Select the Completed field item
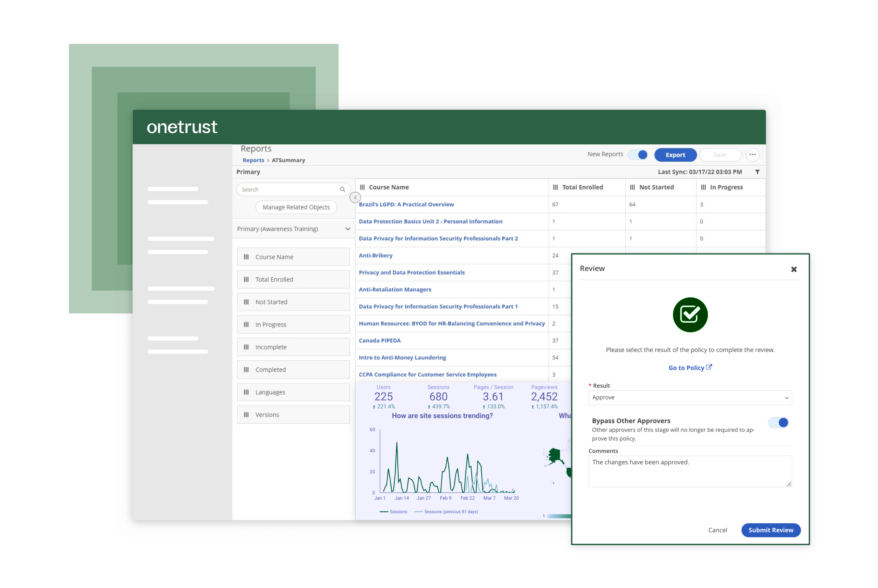 click(x=293, y=369)
